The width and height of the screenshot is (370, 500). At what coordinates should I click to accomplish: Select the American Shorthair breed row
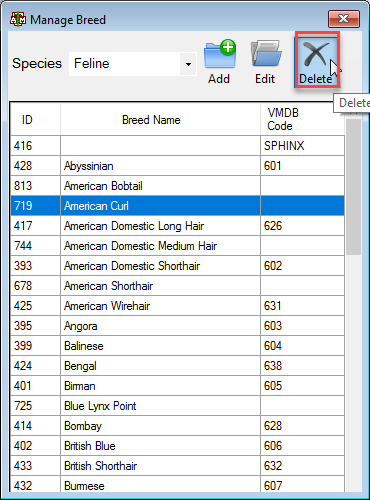pyautogui.click(x=178, y=286)
